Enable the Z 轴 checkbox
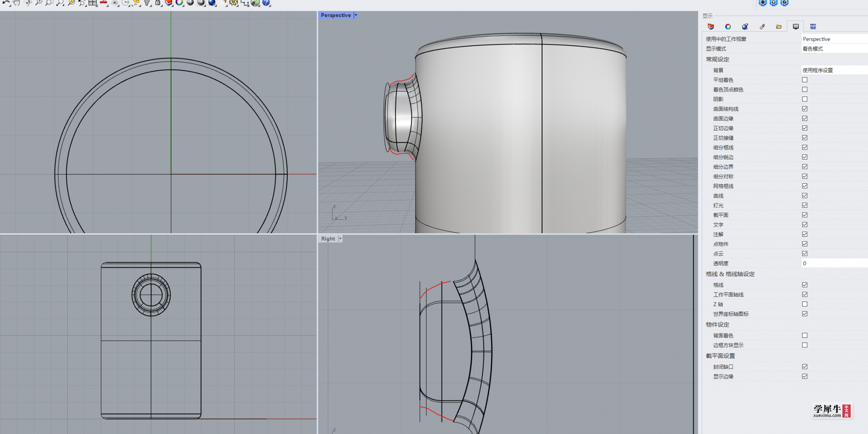This screenshot has width=868, height=434. [805, 304]
